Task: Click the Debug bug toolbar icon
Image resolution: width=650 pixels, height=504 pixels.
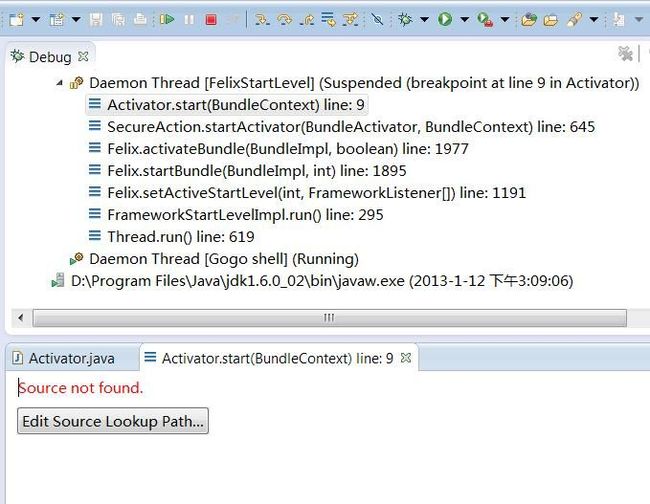Action: tap(405, 19)
